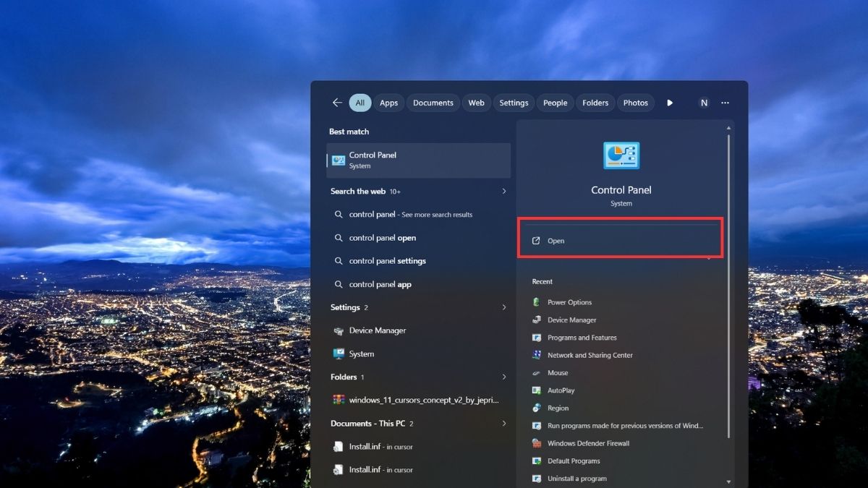The height and width of the screenshot is (488, 868).
Task: Expand Documents - This PC section
Action: point(504,424)
